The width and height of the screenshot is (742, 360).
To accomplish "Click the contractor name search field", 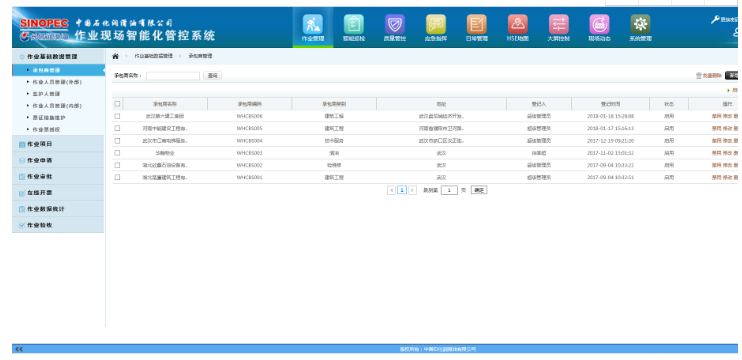I will click(173, 76).
